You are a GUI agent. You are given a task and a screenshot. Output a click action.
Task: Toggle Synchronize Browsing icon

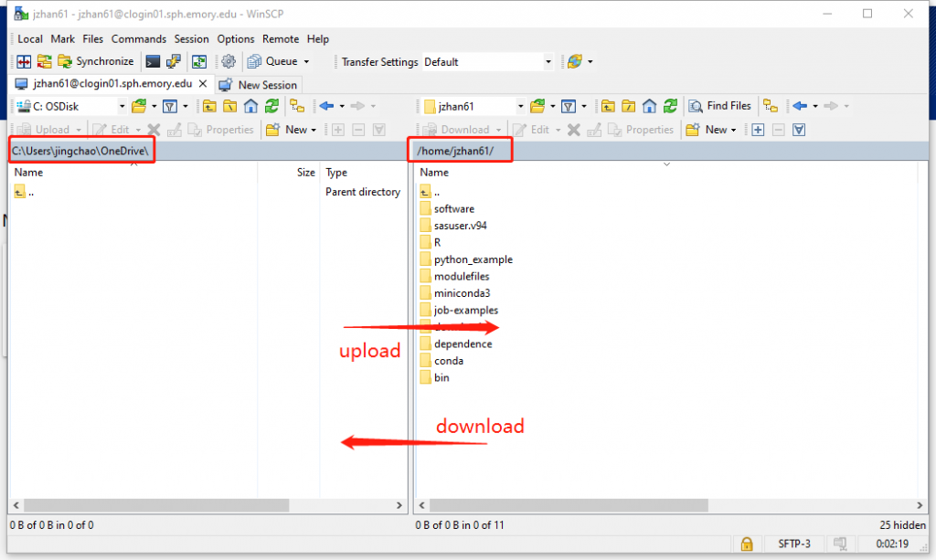pos(198,61)
